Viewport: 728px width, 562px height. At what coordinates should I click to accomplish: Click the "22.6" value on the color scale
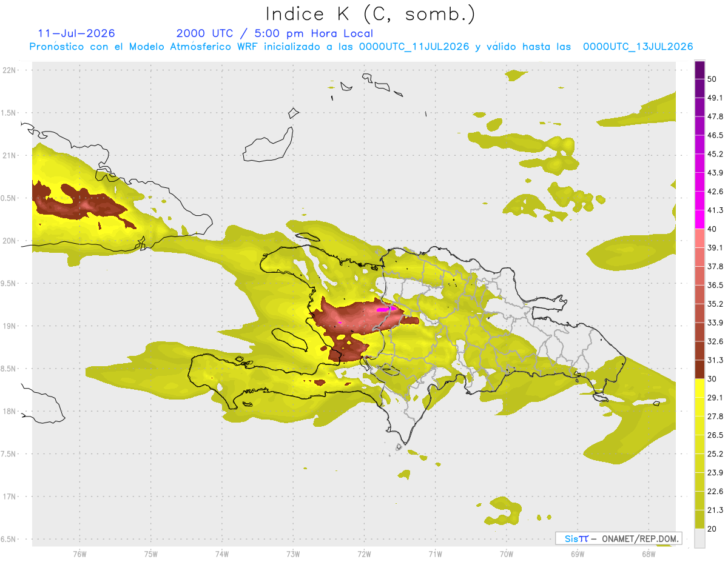[x=716, y=492]
